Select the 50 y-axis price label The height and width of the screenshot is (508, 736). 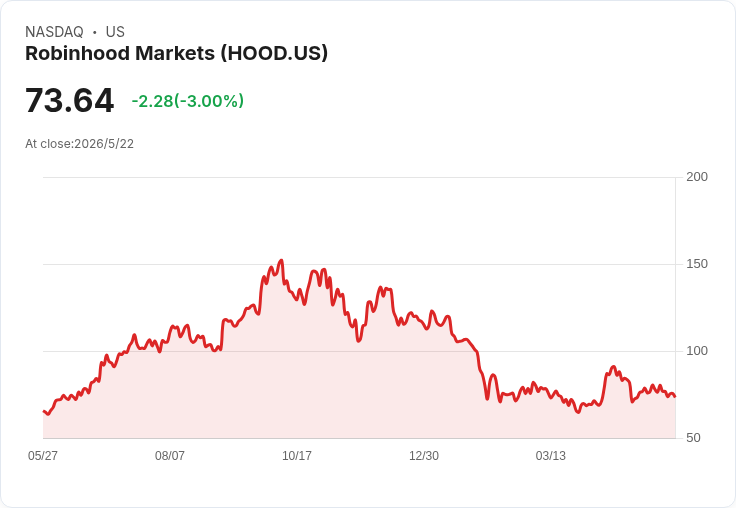(x=693, y=438)
